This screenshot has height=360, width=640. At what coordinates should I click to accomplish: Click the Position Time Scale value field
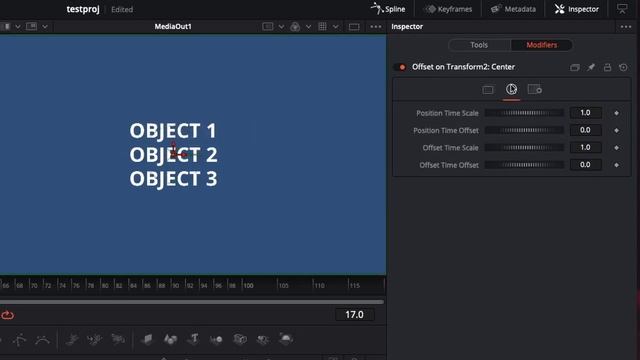tap(585, 113)
